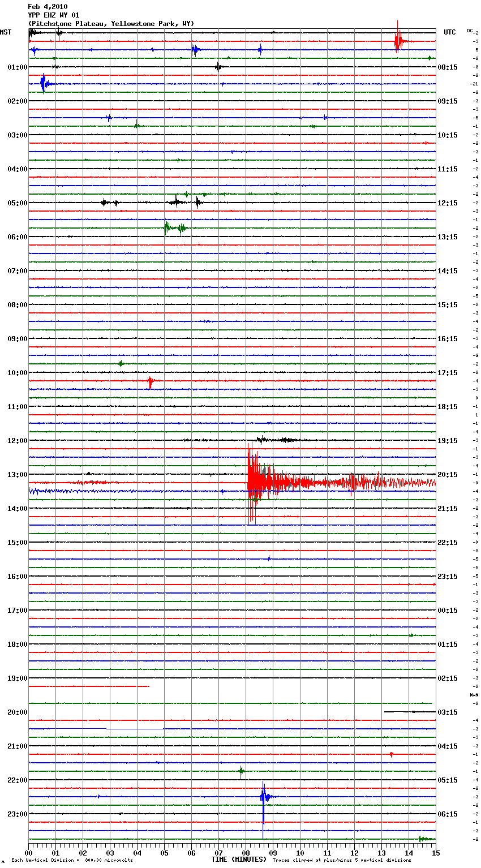481x868 pixels.
Task: Select the YPP EHZ WY 01 station label
Action: (x=53, y=15)
